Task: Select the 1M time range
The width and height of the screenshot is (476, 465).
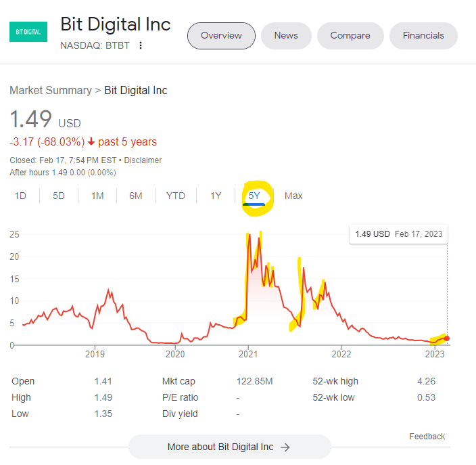Action: pyautogui.click(x=97, y=196)
